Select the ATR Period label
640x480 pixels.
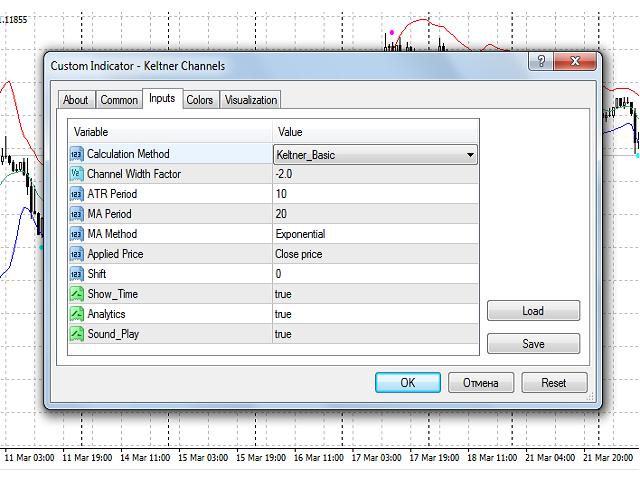pyautogui.click(x=112, y=194)
